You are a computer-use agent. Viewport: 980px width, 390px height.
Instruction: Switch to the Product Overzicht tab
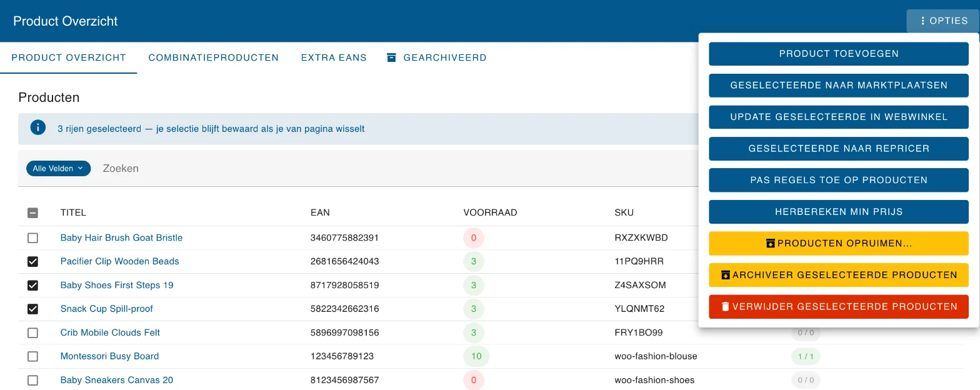[69, 57]
